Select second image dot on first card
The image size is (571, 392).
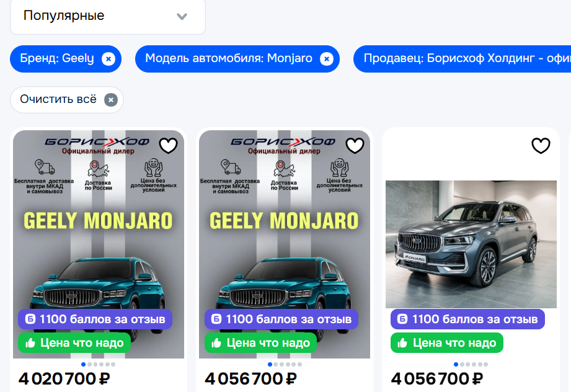pos(89,364)
